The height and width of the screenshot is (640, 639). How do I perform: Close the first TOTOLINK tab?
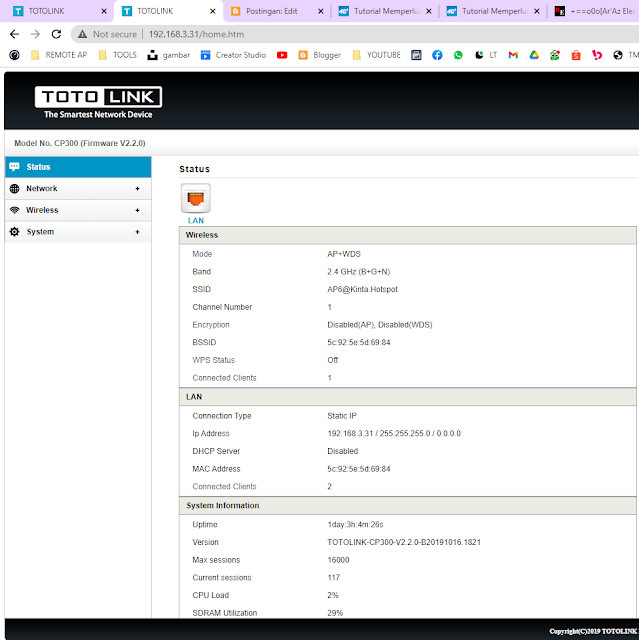point(104,11)
